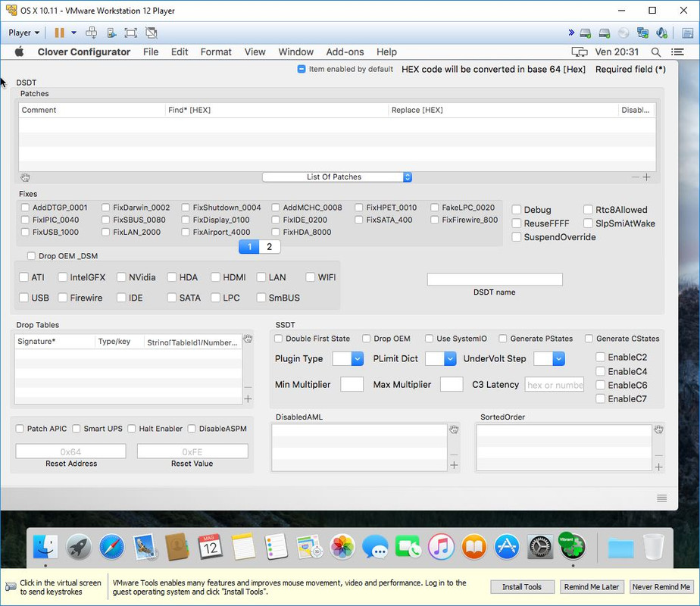Open the Help menu
This screenshot has height=606, width=700.
tap(386, 52)
